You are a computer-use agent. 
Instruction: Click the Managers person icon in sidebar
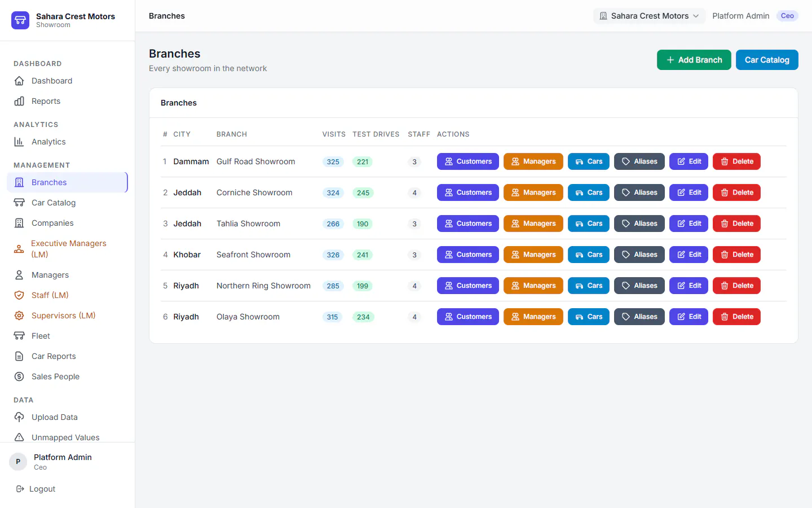pos(19,275)
